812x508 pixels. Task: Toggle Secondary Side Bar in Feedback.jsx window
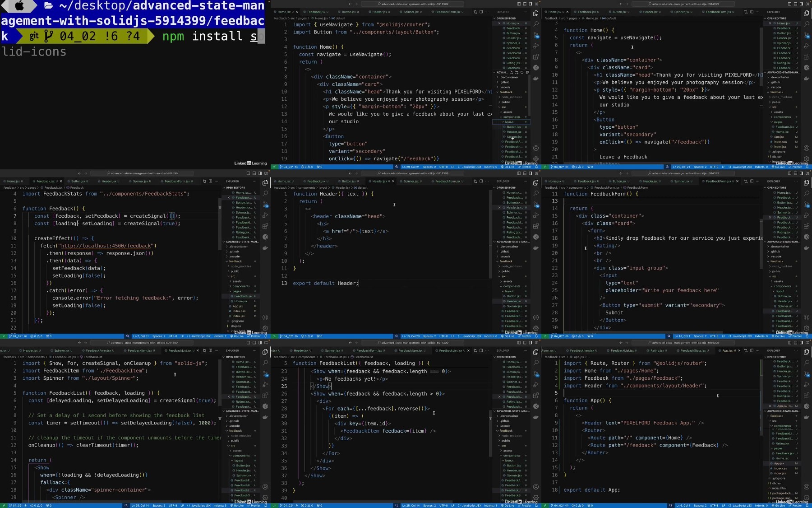click(x=260, y=173)
